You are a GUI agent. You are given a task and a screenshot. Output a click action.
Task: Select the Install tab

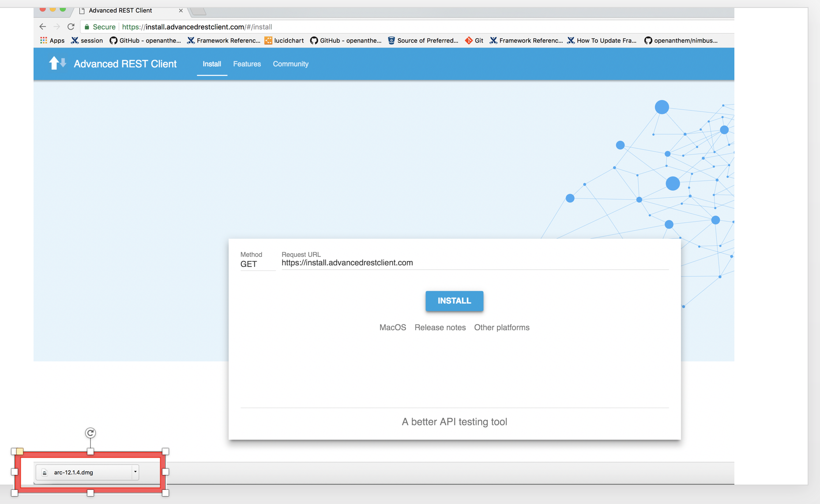pos(212,64)
